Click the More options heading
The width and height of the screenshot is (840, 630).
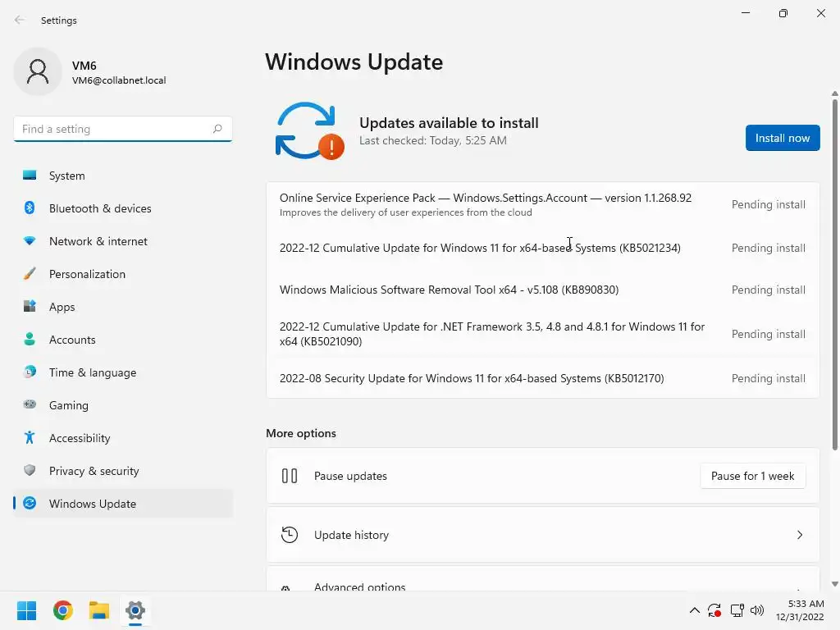[301, 433]
